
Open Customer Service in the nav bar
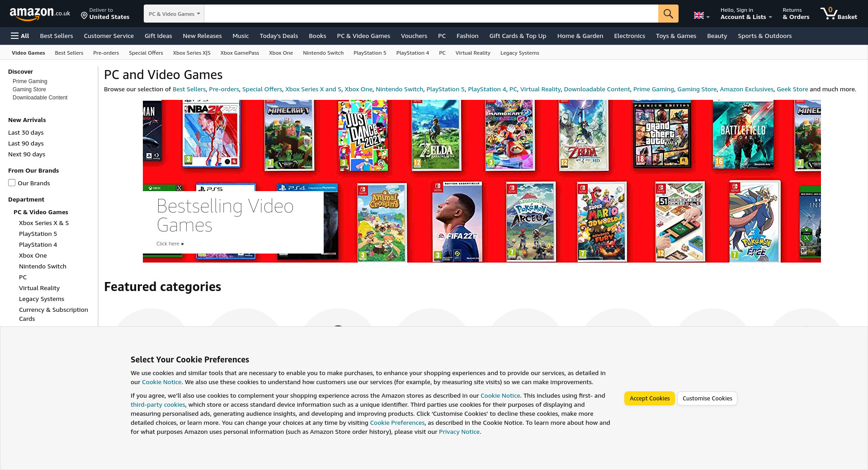[108, 36]
